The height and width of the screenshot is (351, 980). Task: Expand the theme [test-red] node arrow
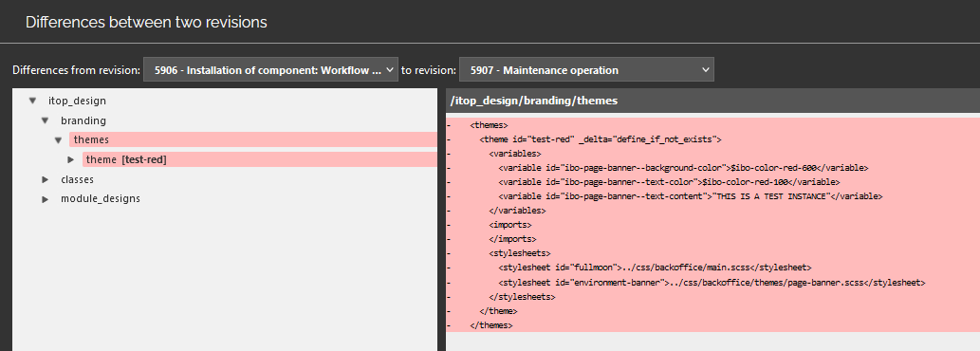(x=70, y=160)
